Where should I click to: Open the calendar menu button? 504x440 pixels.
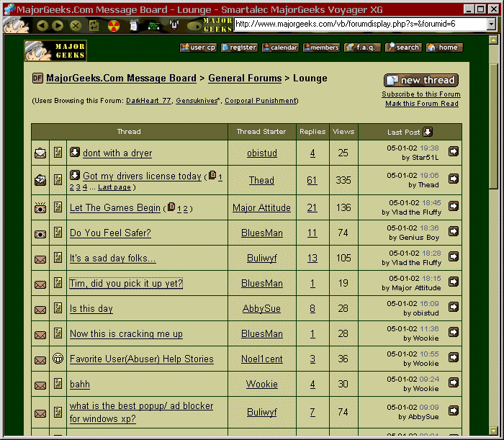click(280, 48)
